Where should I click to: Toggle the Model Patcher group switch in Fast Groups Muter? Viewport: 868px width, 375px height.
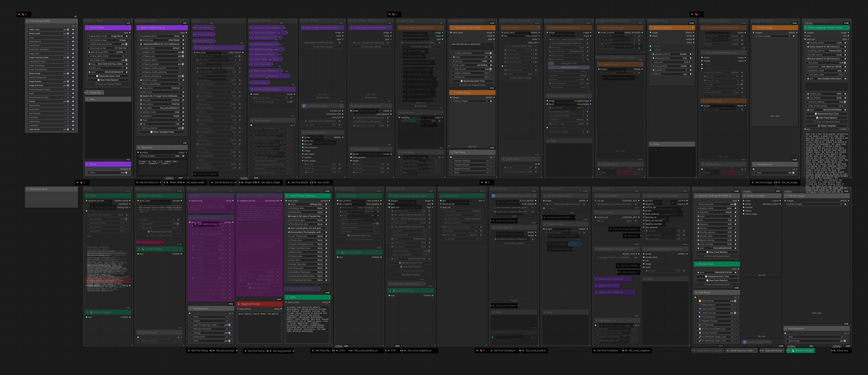(68, 41)
